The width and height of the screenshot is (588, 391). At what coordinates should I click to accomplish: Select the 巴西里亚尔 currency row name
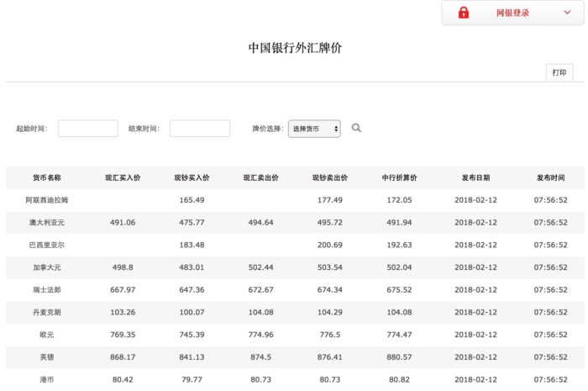(47, 245)
